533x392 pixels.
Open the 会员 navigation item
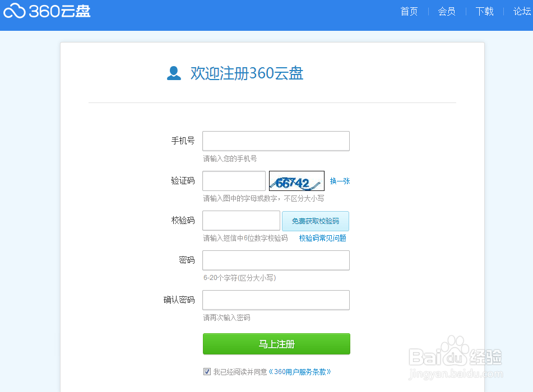447,12
